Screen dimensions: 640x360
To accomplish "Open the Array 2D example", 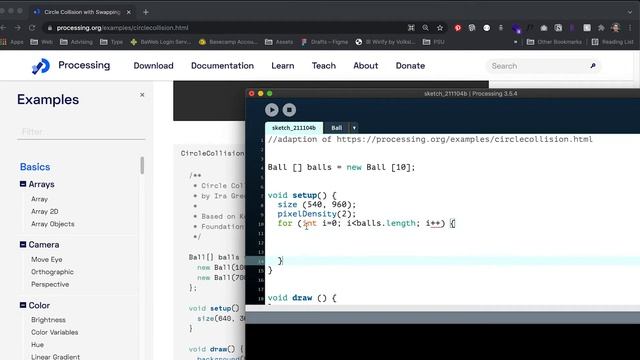I will pyautogui.click(x=45, y=211).
